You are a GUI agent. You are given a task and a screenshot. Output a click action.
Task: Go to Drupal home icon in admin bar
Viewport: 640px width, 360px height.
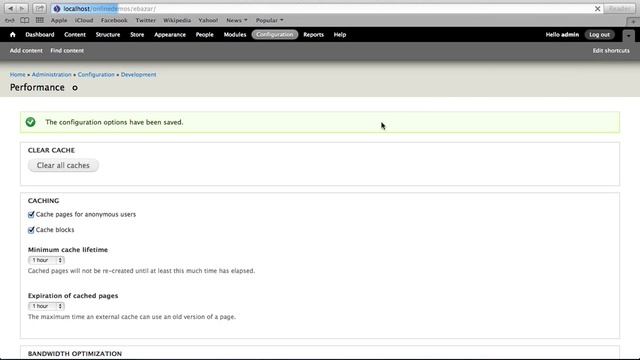coord(13,35)
